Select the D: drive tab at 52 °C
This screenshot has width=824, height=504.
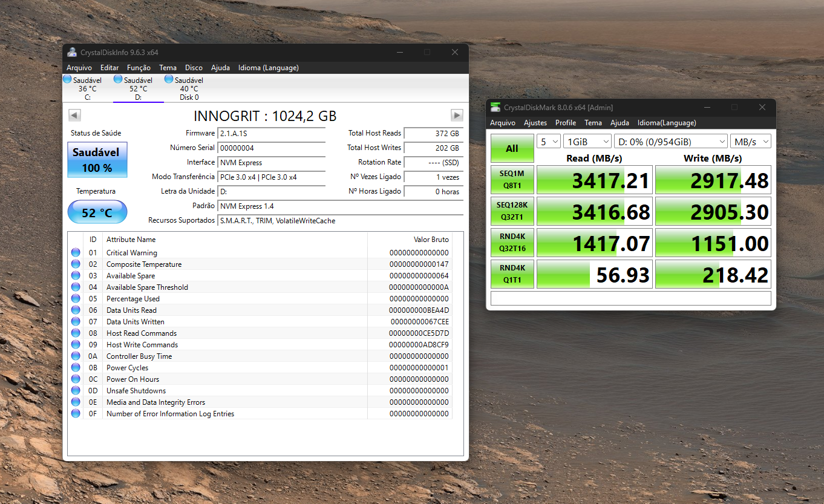138,88
